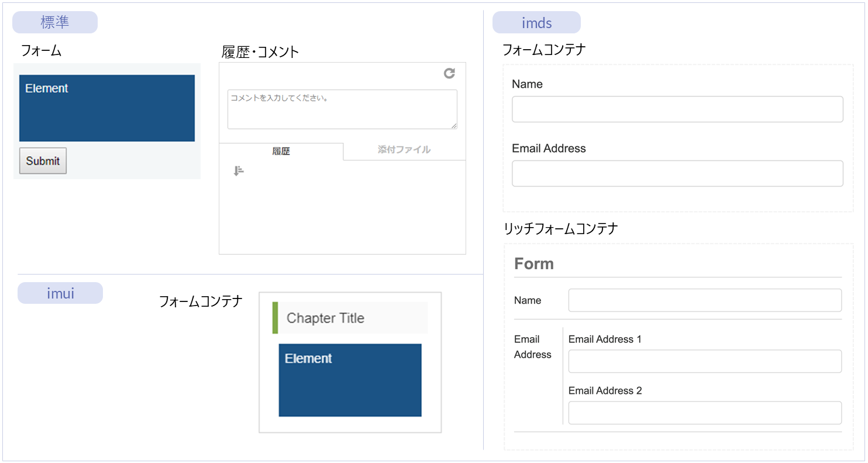Click the refresh icon above the comment box

coord(449,73)
